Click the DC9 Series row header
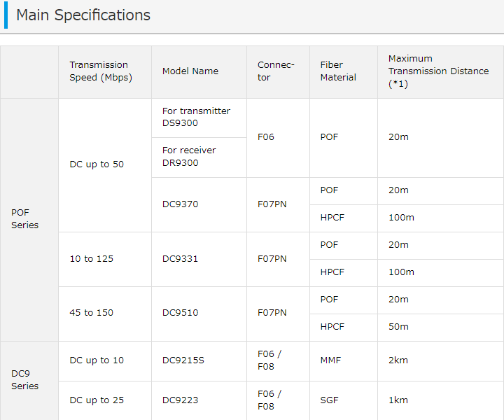 pyautogui.click(x=29, y=381)
